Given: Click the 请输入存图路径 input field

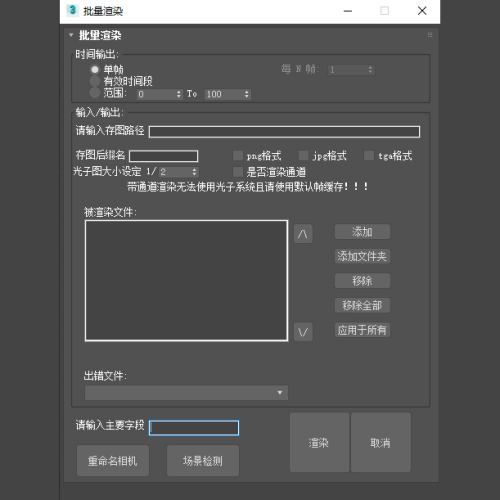Looking at the screenshot, I should click(284, 132).
